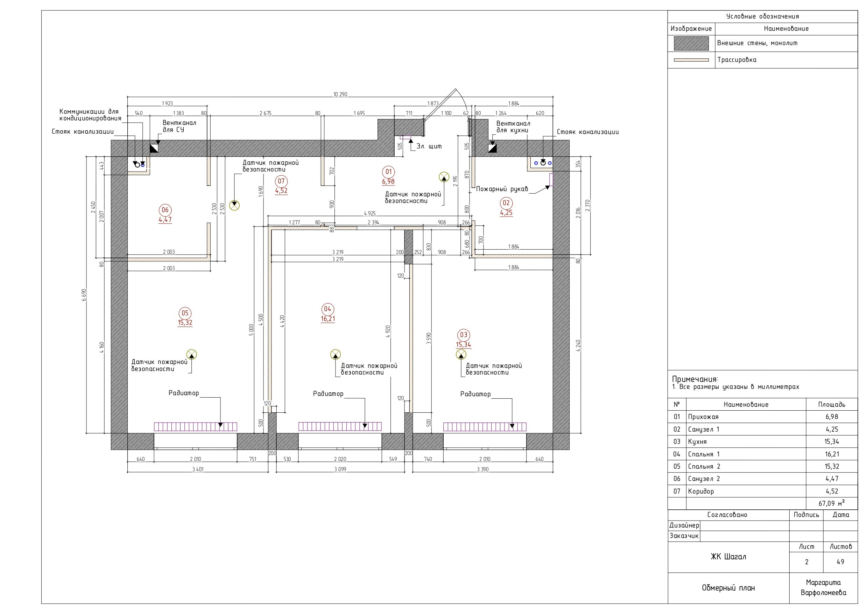Click the Коридор row in the room table

coord(763,491)
